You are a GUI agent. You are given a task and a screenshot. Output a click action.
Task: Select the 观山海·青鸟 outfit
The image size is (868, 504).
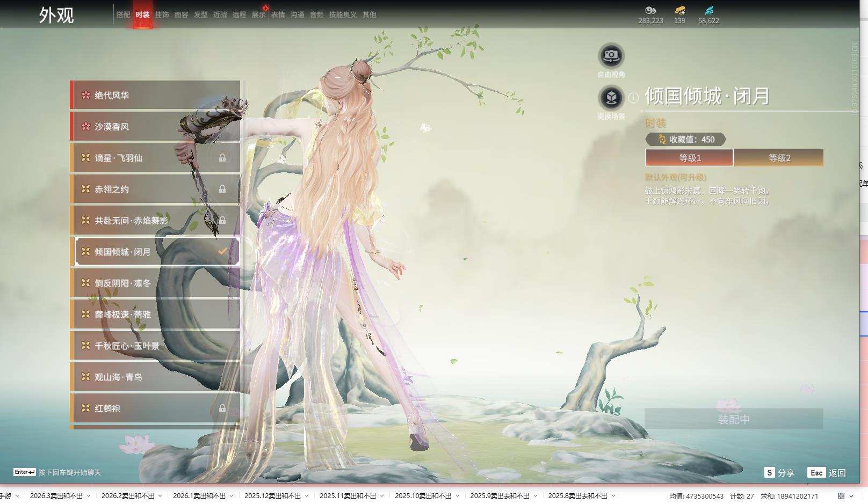(x=155, y=377)
